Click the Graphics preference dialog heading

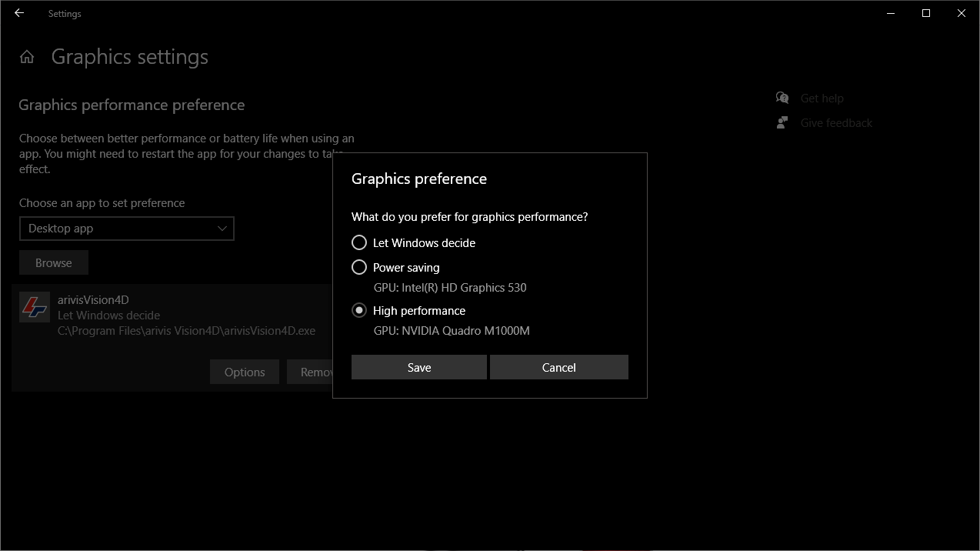419,179
